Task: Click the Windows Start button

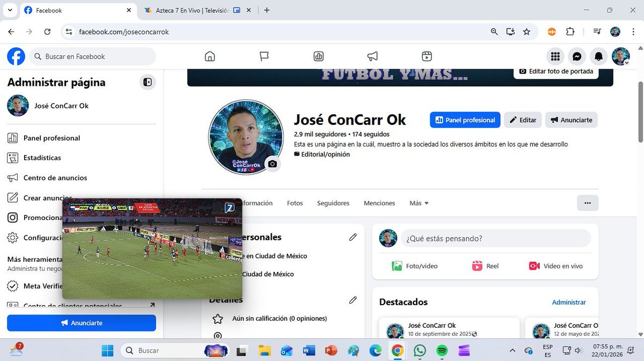Action: click(x=108, y=350)
